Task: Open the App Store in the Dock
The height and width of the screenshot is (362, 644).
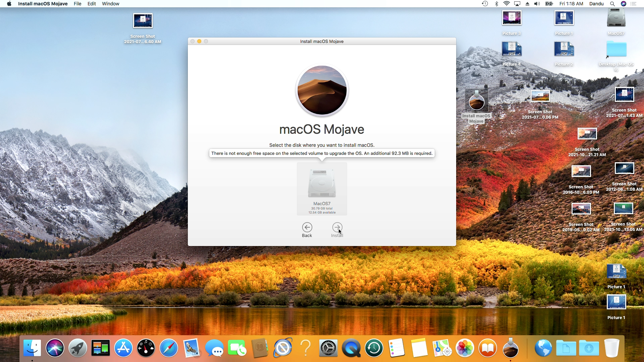Action: 123,348
